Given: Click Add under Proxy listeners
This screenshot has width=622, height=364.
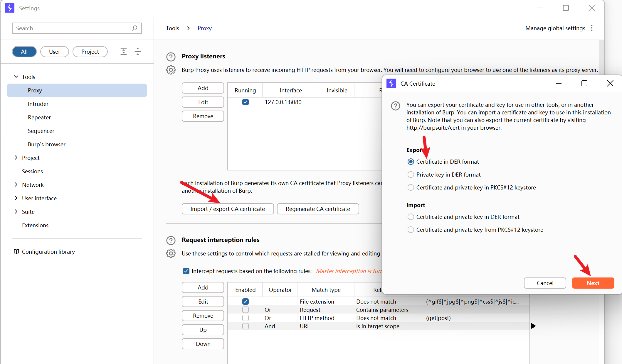Looking at the screenshot, I should [203, 88].
